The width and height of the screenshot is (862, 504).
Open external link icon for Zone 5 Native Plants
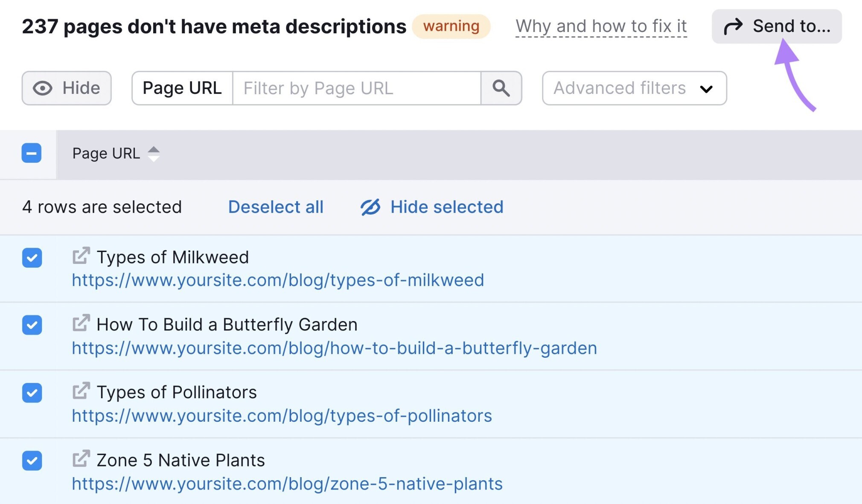click(81, 459)
